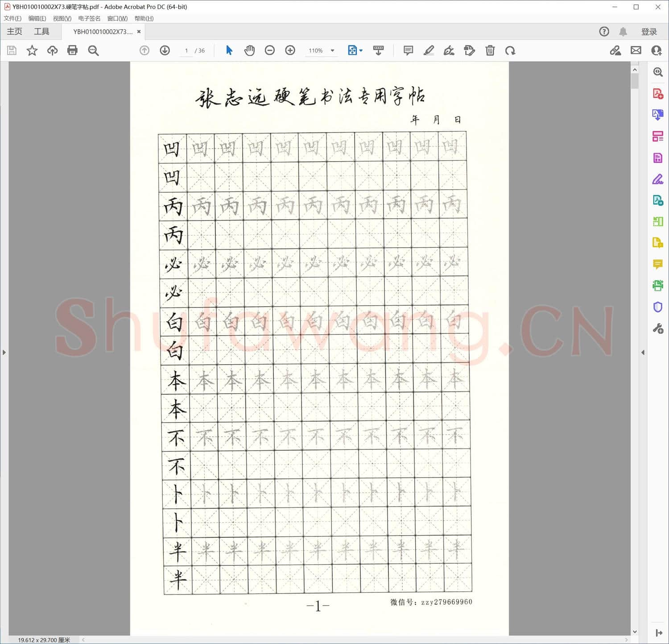
Task: Click the stamp tool icon
Action: click(470, 50)
